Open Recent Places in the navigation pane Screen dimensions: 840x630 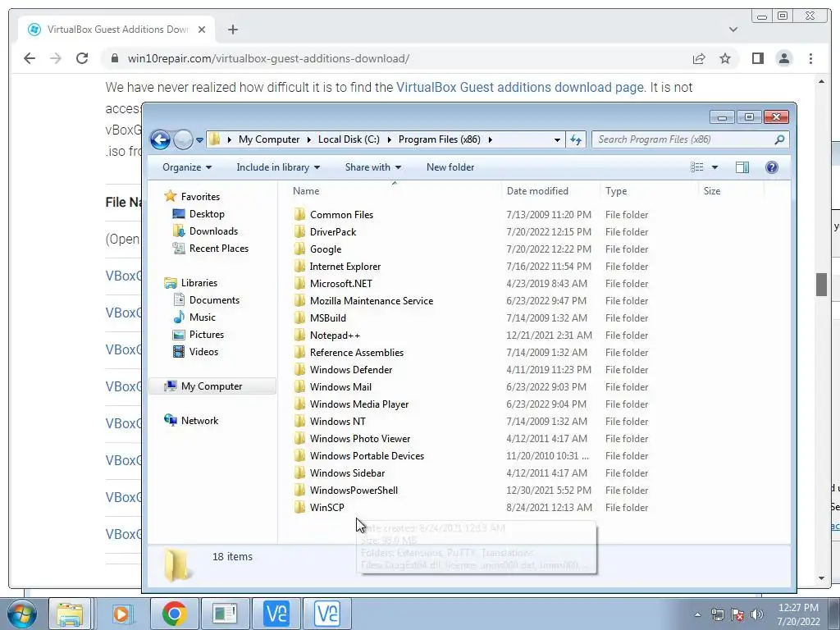[x=218, y=248]
